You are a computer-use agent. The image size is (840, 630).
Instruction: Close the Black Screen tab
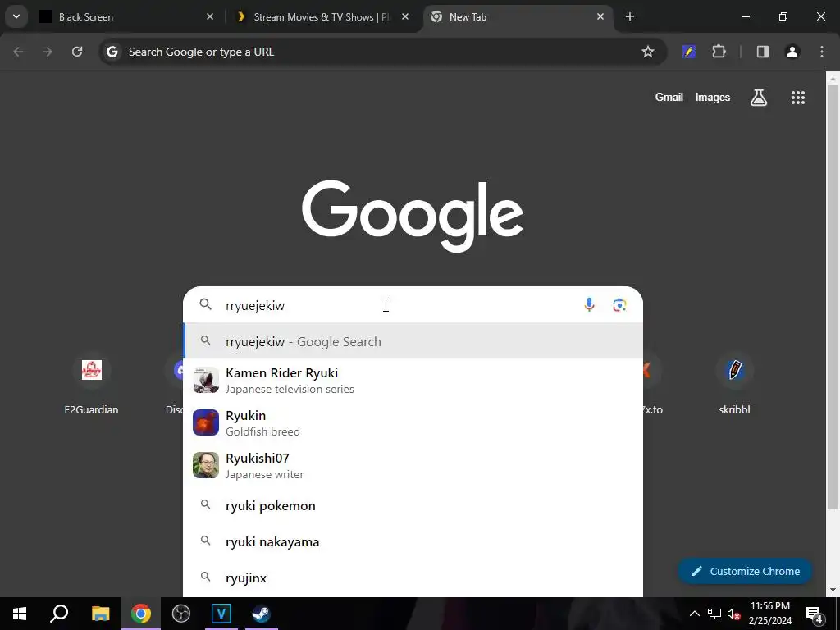210,16
